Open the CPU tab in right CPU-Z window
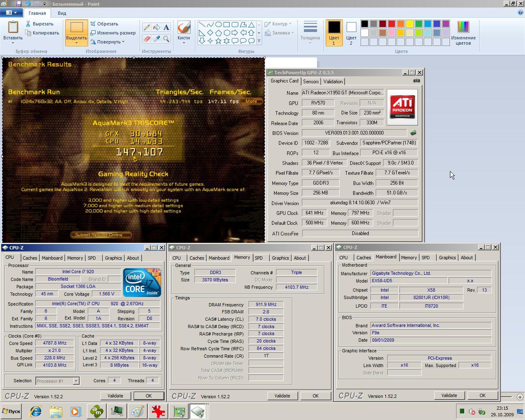Viewport: 525px width, 420px height. point(344,258)
